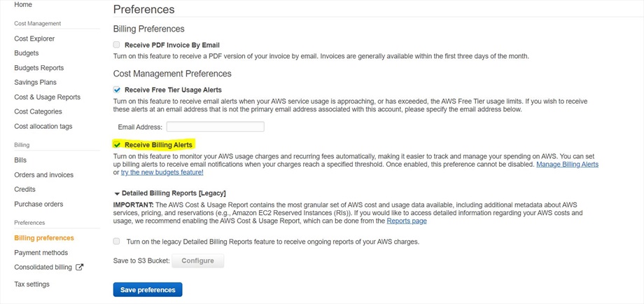644x304 pixels.
Task: Uncheck Receive Free Tier Usage Alerts
Action: click(x=117, y=90)
